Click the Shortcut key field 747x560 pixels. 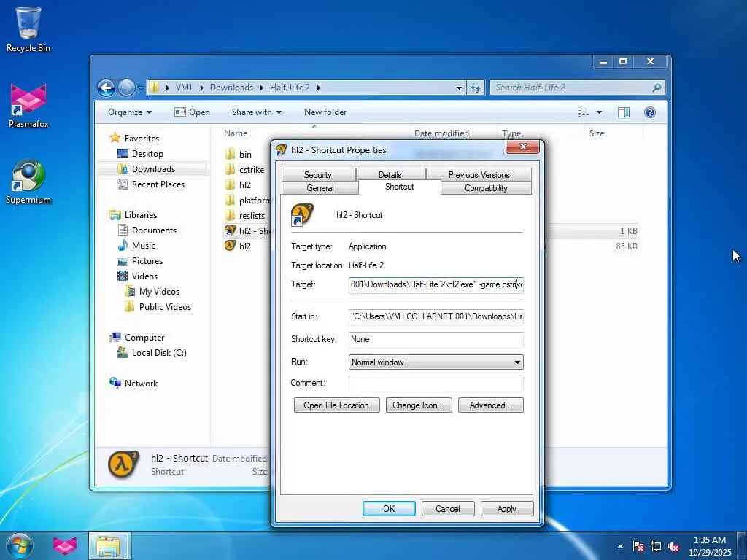tap(436, 339)
